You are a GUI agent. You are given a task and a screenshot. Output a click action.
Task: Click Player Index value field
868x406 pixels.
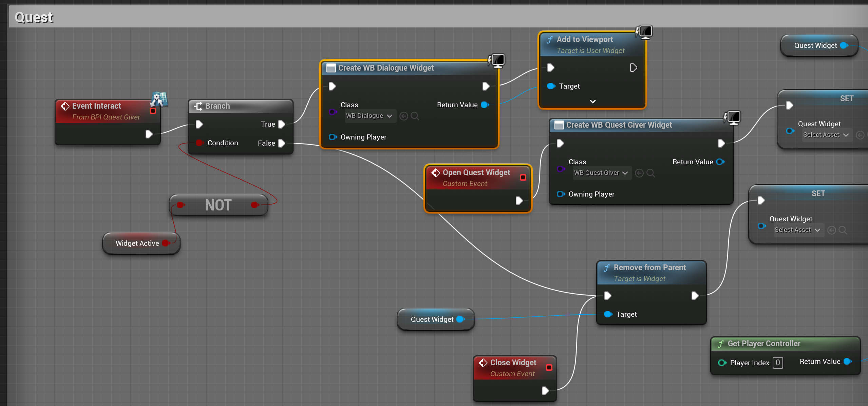pyautogui.click(x=777, y=363)
